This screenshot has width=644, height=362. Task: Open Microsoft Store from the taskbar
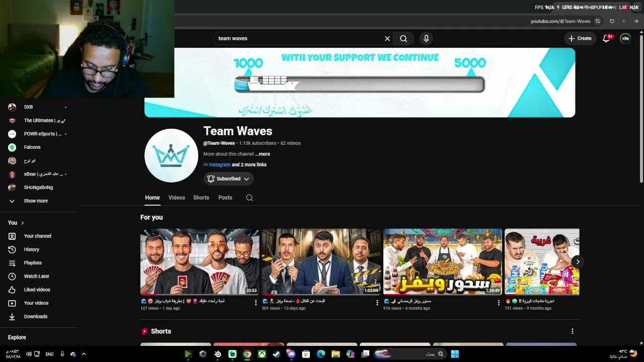click(x=306, y=354)
